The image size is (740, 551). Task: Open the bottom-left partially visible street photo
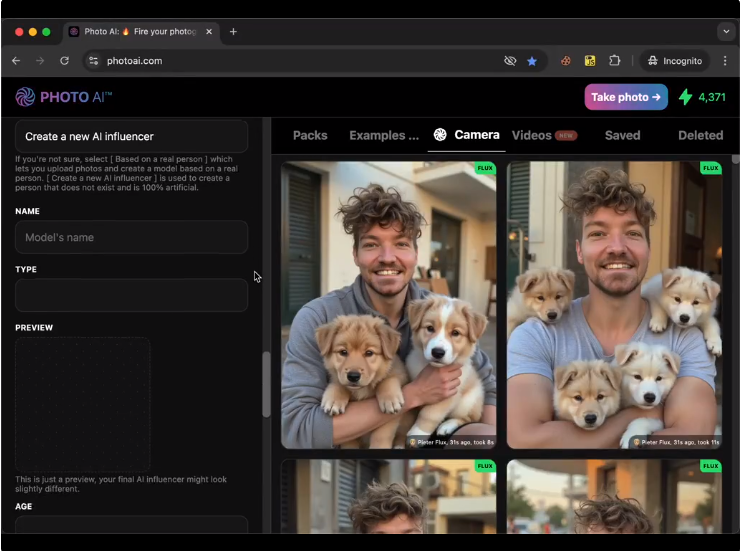[x=388, y=497]
